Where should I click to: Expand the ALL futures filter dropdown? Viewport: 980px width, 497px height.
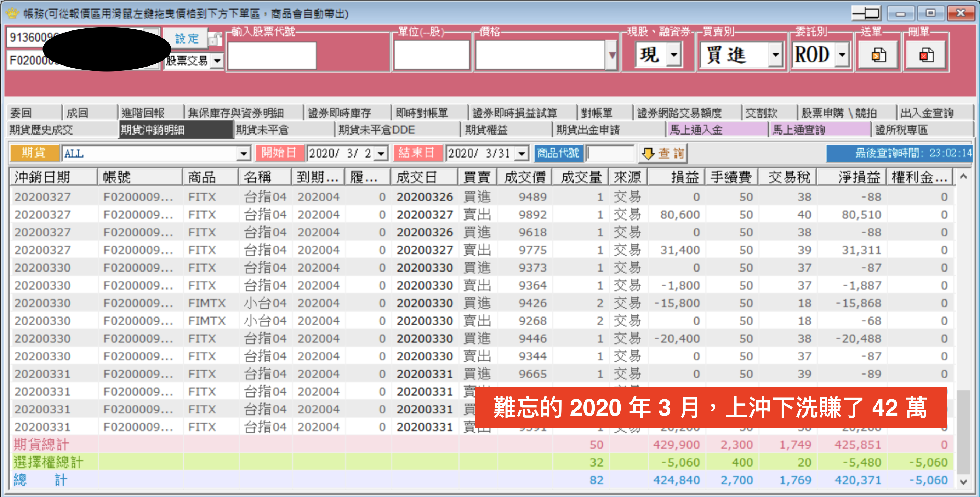tap(244, 153)
